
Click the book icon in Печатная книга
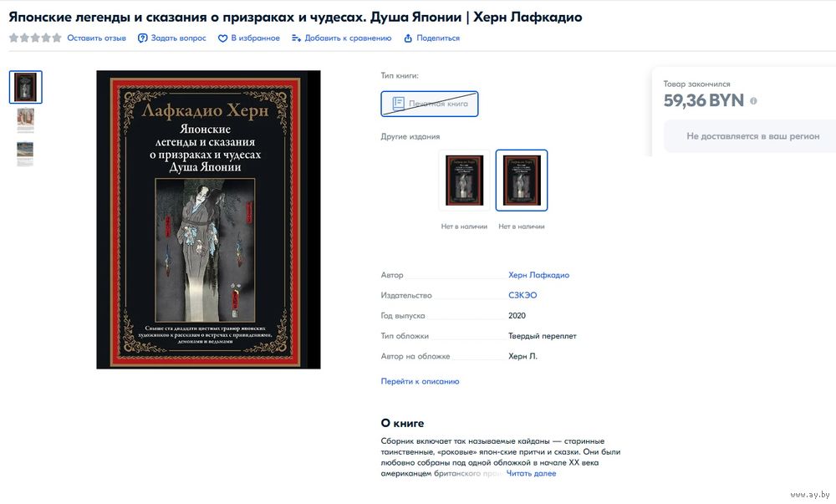tap(398, 104)
